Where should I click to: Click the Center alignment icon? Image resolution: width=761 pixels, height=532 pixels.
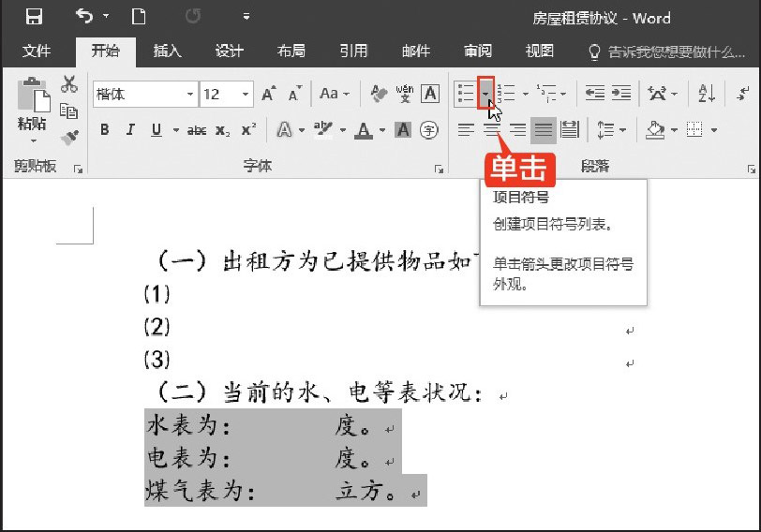(491, 130)
